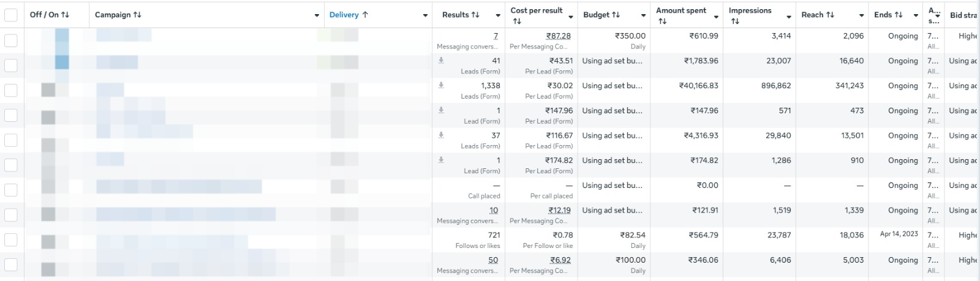Screen dimensions: 980x281
Task: Open the underlined 7 Messaging conversations result
Action: 496,36
